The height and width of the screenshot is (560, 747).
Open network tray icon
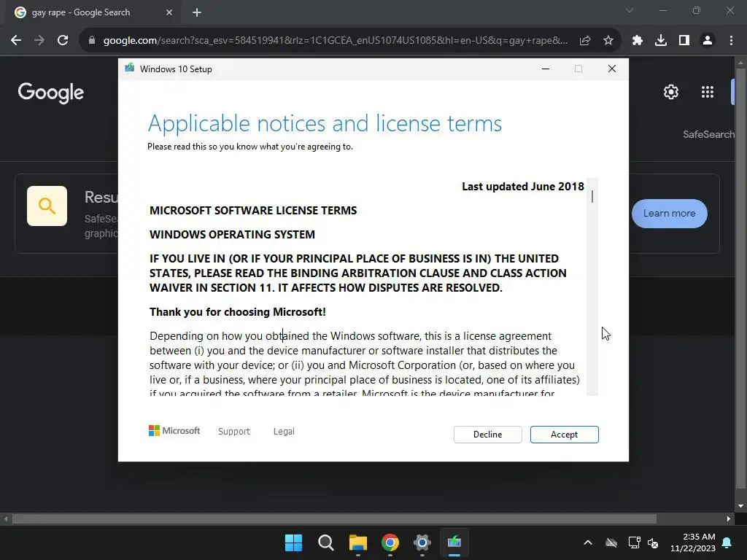click(634, 542)
